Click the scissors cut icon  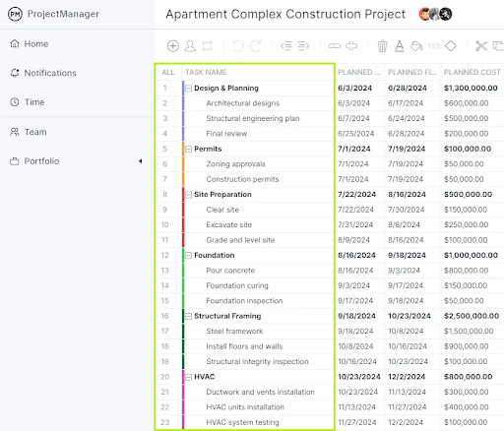coord(481,46)
